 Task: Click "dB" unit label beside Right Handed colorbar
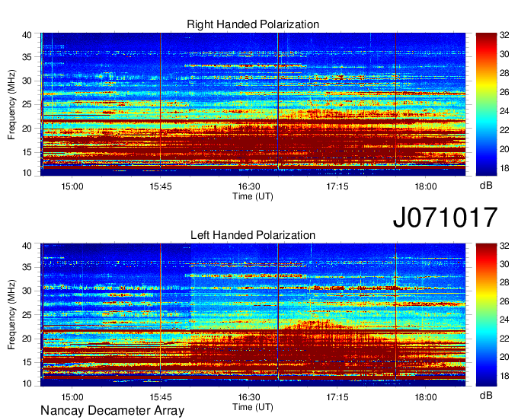(x=486, y=186)
